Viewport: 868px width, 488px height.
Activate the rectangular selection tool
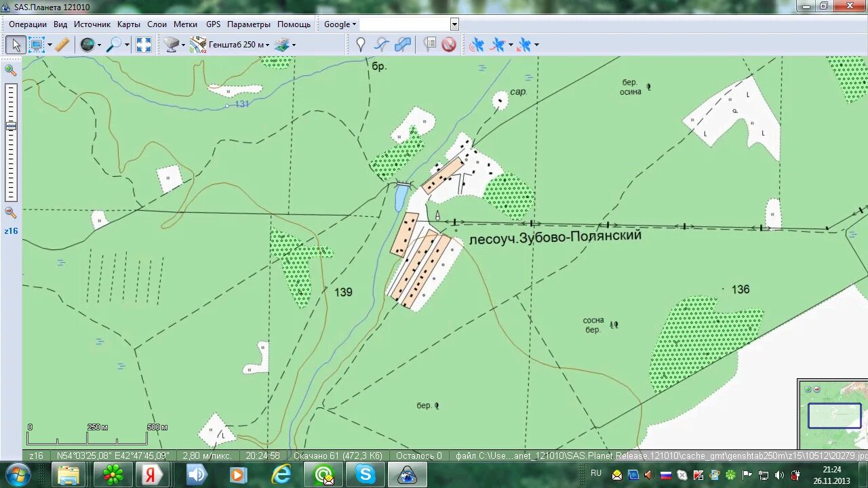click(37, 45)
